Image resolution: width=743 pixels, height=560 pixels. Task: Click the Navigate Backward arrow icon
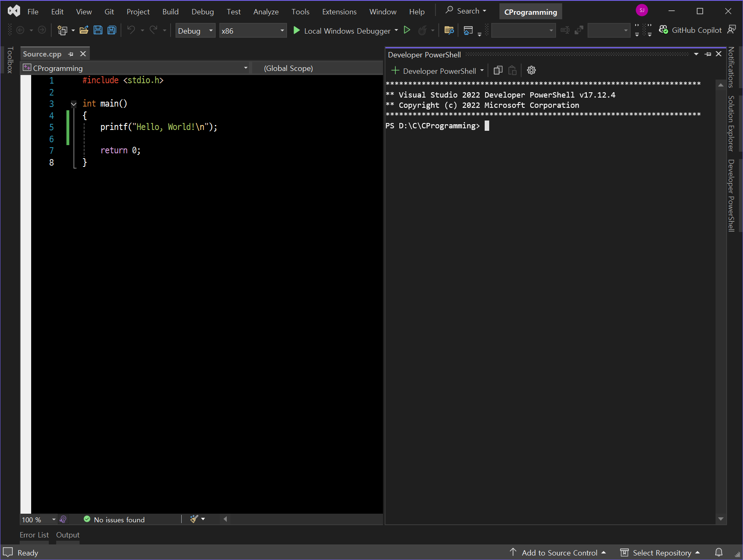pyautogui.click(x=20, y=30)
